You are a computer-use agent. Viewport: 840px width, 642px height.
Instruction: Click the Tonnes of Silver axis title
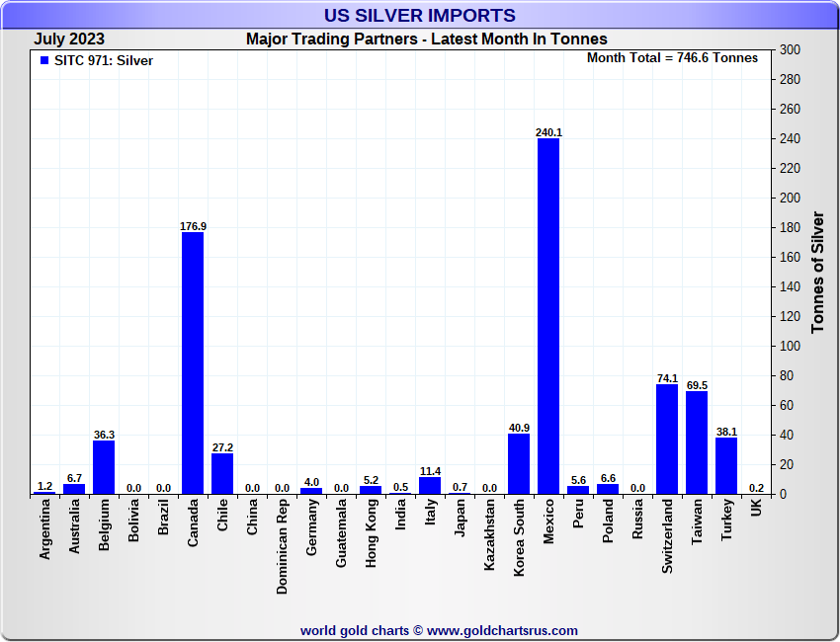817,272
